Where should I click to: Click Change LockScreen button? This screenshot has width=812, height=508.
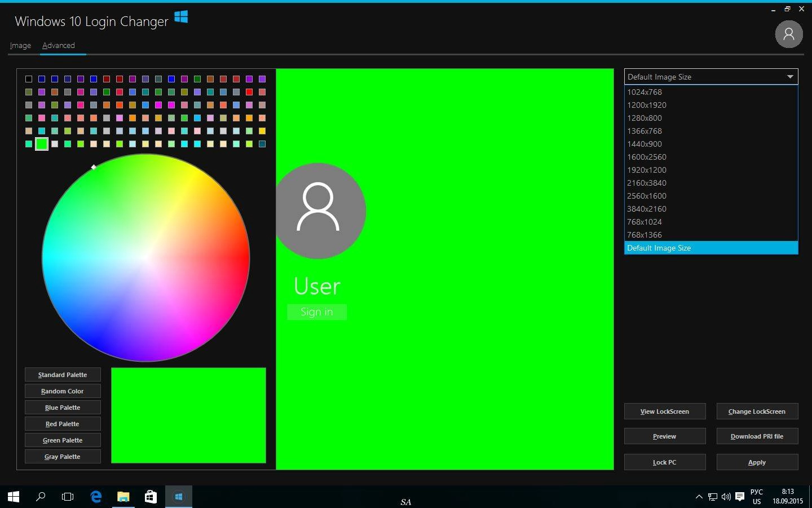tap(757, 411)
